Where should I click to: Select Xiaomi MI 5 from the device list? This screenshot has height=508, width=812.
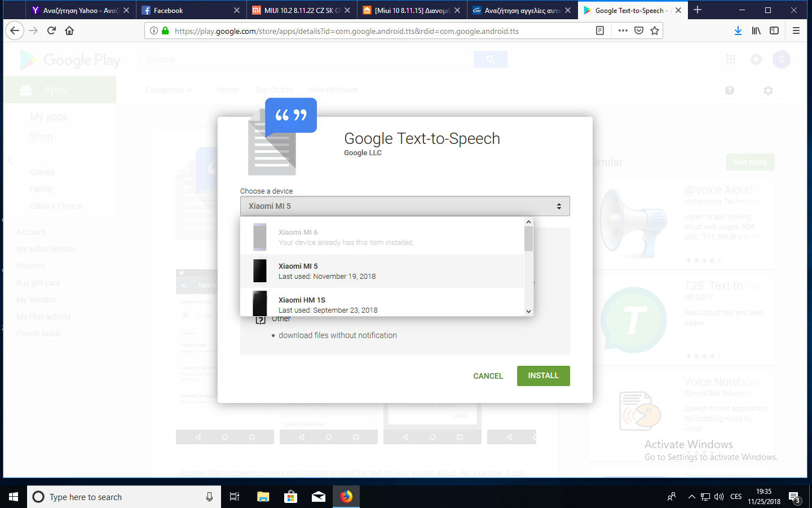coord(382,271)
